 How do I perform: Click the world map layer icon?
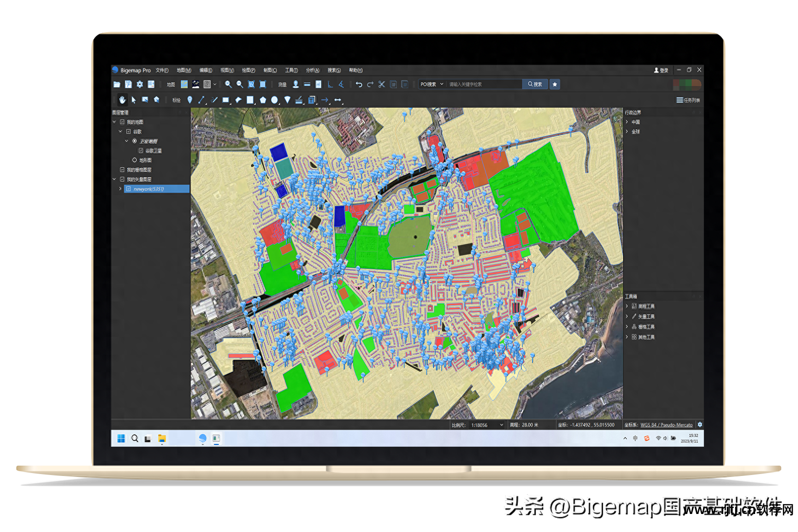[x=184, y=84]
